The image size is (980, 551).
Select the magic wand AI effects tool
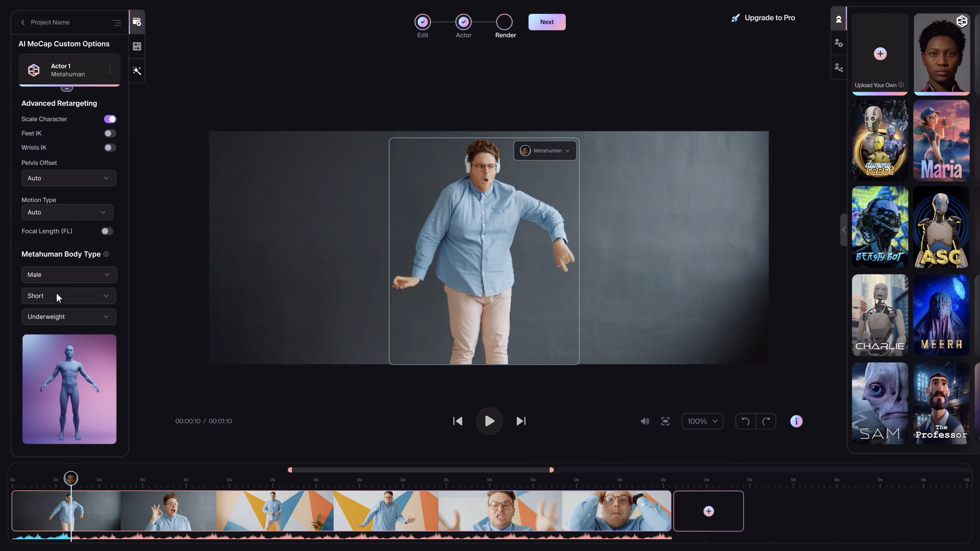pyautogui.click(x=137, y=70)
